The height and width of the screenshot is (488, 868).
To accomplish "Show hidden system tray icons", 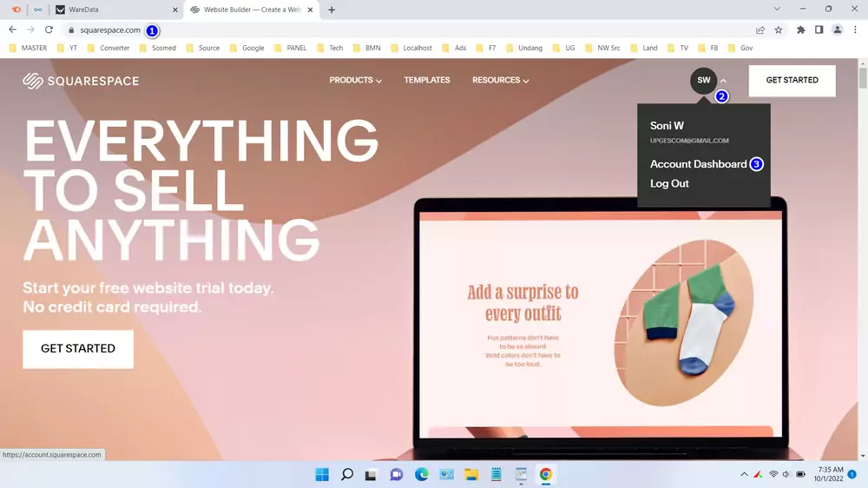I will point(744,474).
